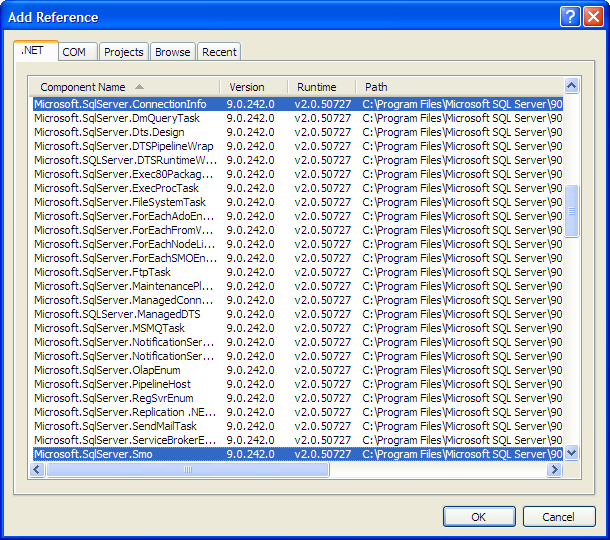Click version 9.0.242.0 in FtpTask row
The height and width of the screenshot is (540, 610).
[x=251, y=272]
